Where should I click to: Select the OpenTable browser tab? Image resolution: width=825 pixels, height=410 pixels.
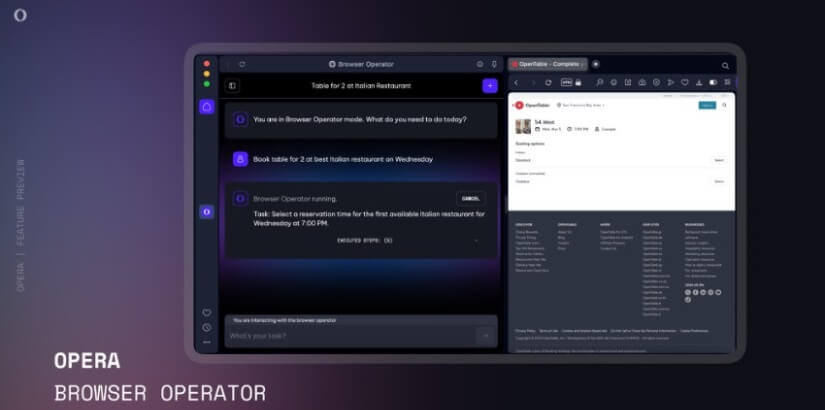click(x=548, y=64)
